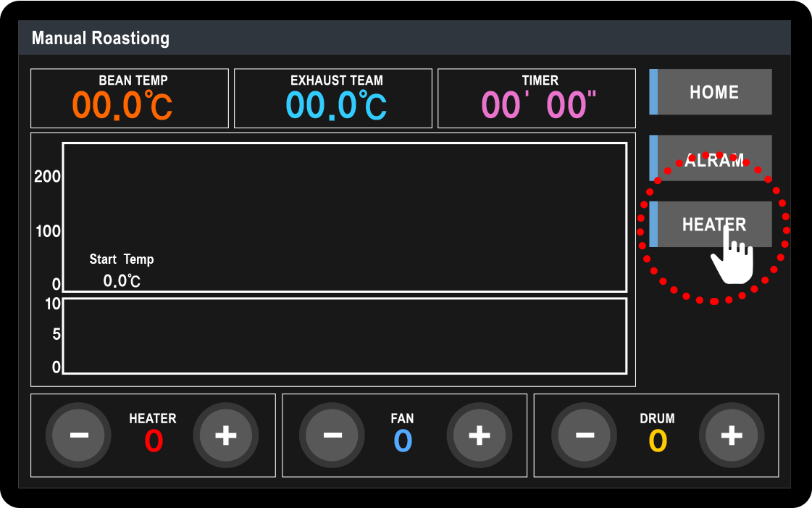Click the EXHAUST TEAM temperature readout
The width and height of the screenshot is (812, 508).
[336, 105]
